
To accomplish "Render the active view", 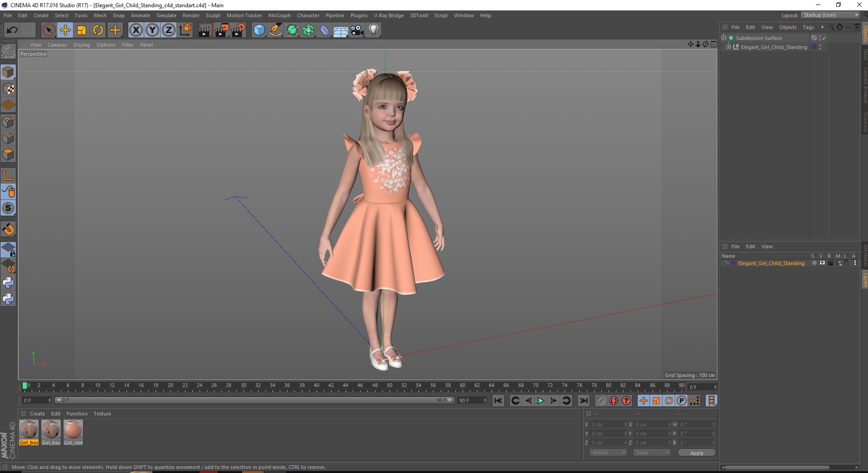I will [205, 30].
